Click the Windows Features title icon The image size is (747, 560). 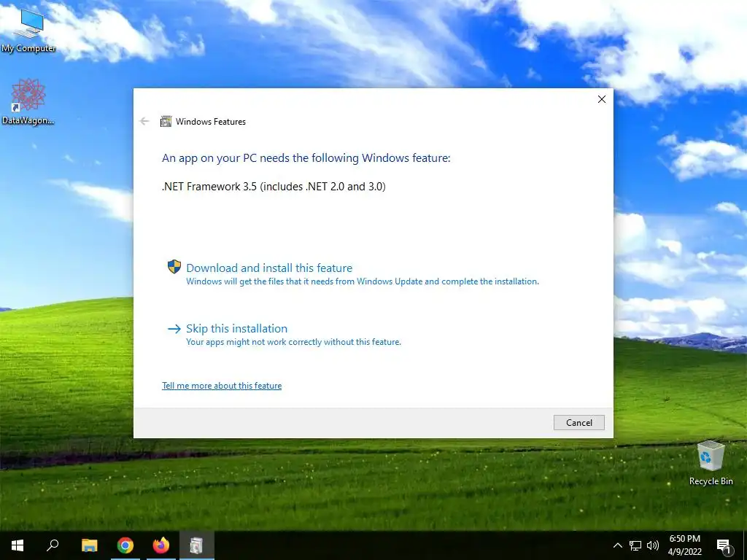pos(166,122)
